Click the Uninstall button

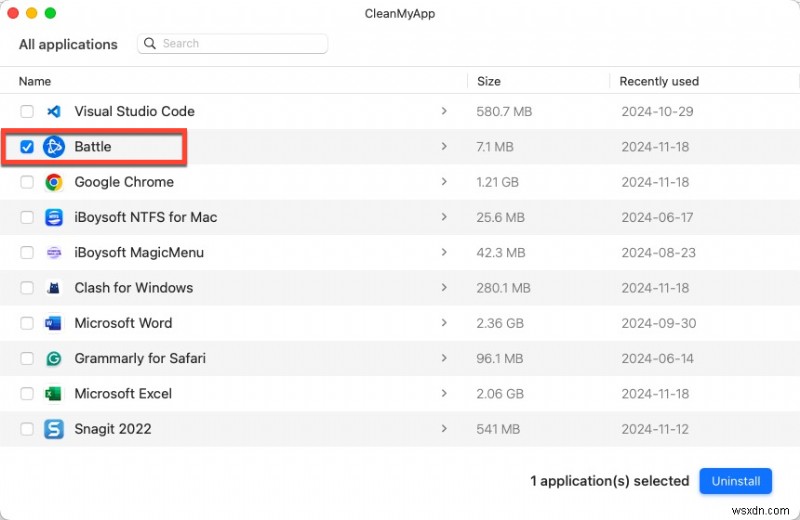point(735,481)
